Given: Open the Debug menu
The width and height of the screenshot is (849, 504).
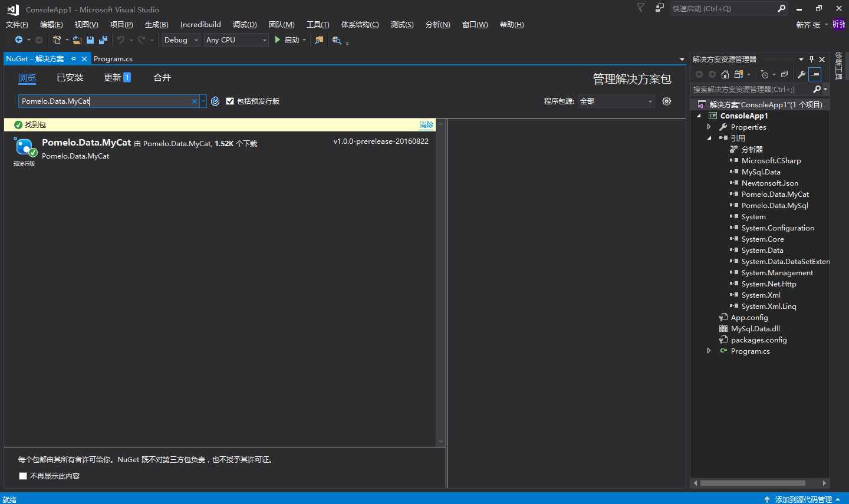Looking at the screenshot, I should click(x=245, y=25).
